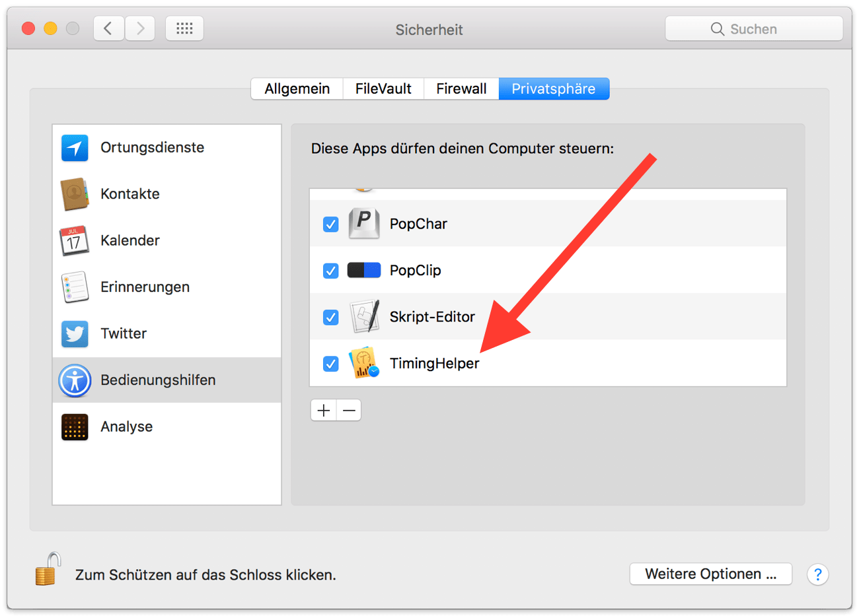Select Analyse in the sidebar list

point(167,427)
